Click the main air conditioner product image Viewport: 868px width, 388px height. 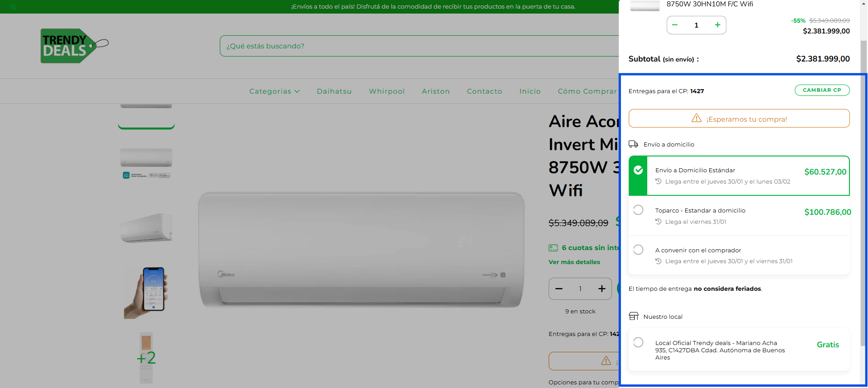tap(361, 250)
